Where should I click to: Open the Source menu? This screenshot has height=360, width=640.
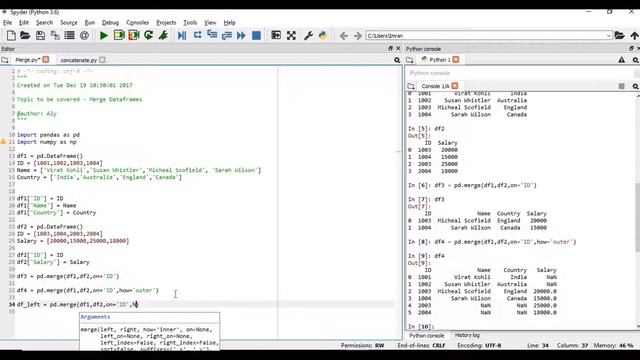[x=69, y=22]
